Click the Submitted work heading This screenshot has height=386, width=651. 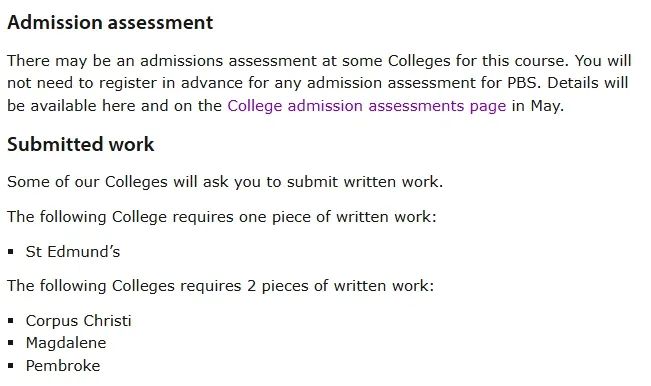tap(81, 144)
